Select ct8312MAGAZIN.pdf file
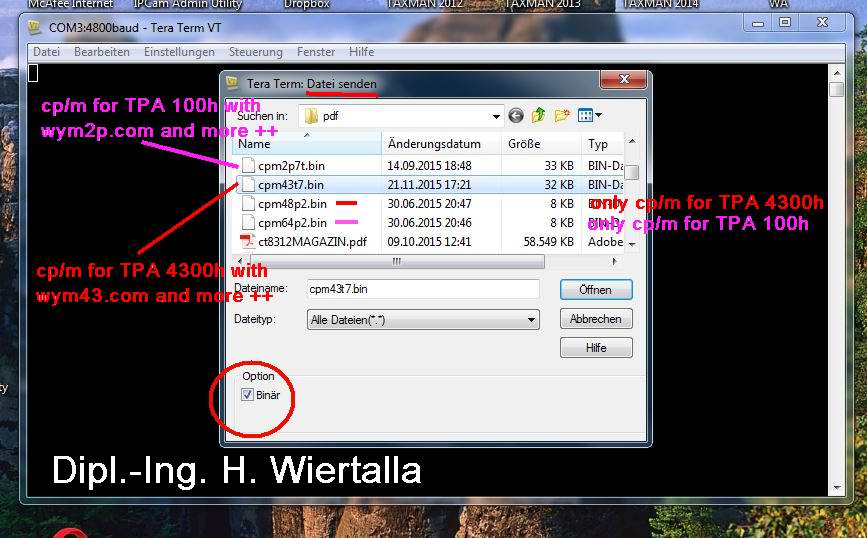Image resolution: width=867 pixels, height=538 pixels. [x=306, y=242]
